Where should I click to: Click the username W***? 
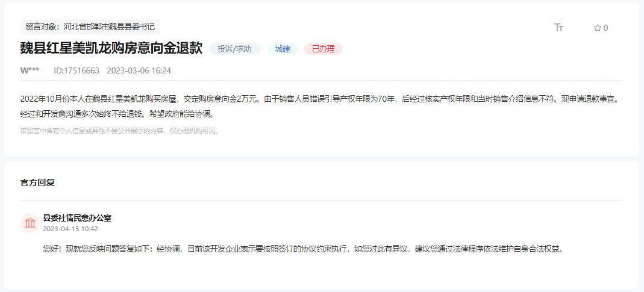(30, 70)
